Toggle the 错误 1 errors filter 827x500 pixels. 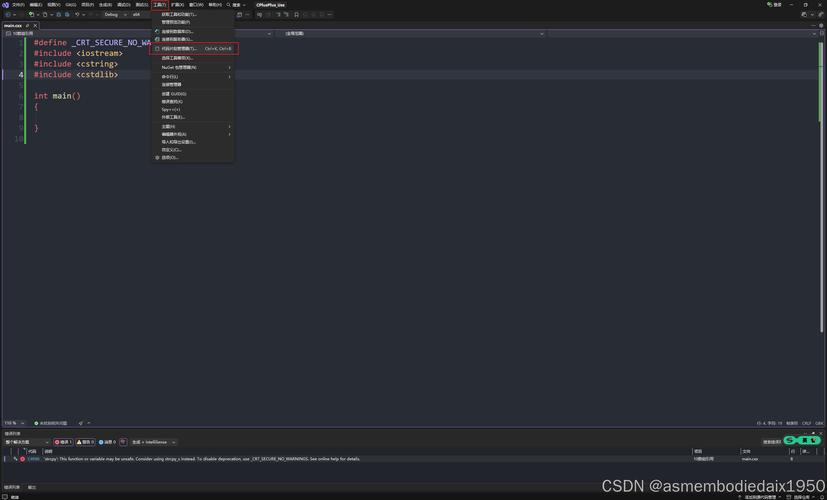coord(63,442)
